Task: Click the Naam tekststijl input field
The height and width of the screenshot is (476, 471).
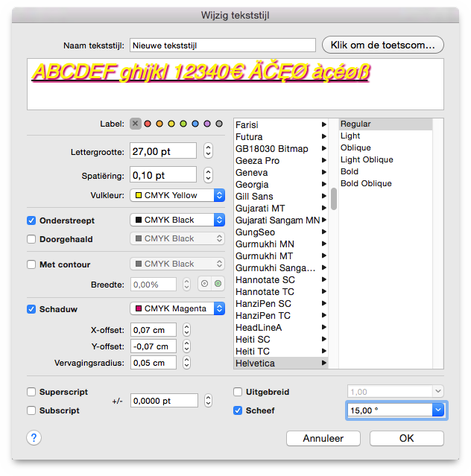Action: [223, 45]
